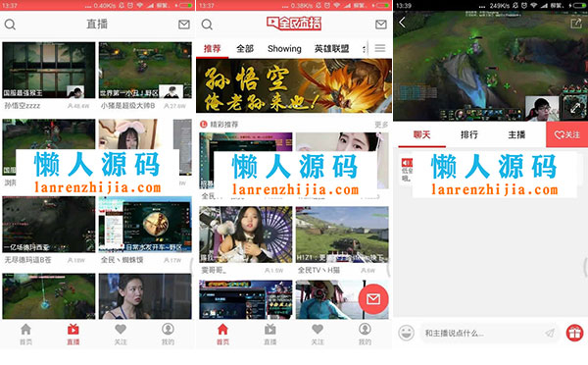Follow the streamer with 关注 button

pos(567,134)
